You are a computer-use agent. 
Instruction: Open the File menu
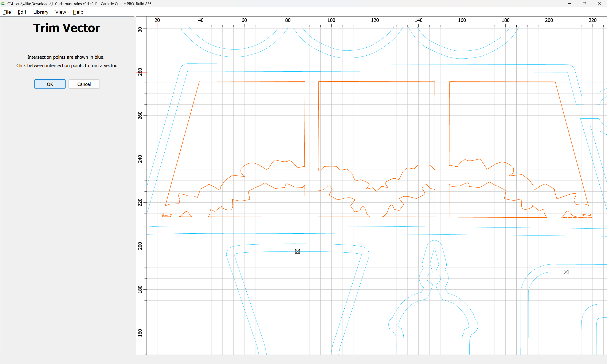point(7,12)
